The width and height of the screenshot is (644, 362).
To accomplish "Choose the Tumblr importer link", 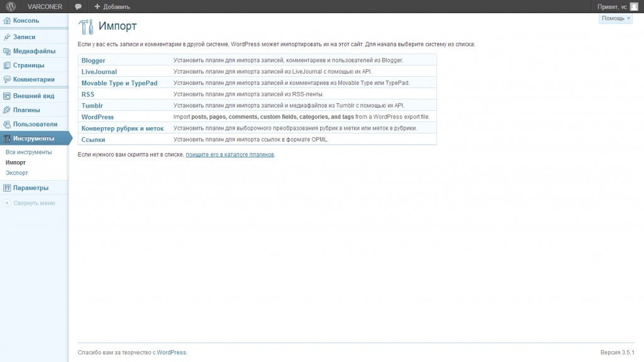I will click(92, 106).
